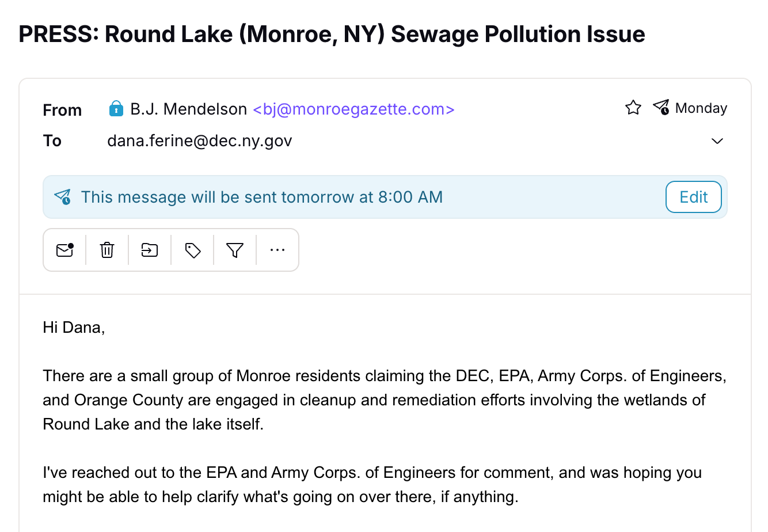
Task: Click the bj@monroegazette.com sender address
Action: [353, 109]
